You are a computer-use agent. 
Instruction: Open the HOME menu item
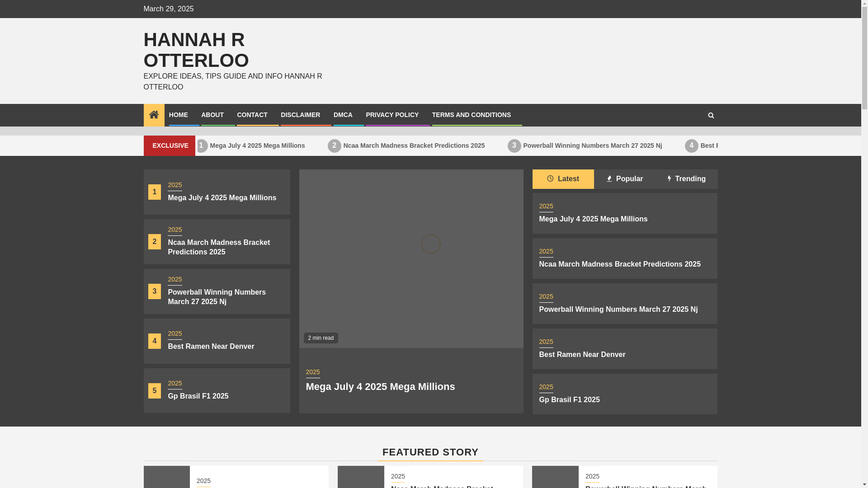[179, 115]
